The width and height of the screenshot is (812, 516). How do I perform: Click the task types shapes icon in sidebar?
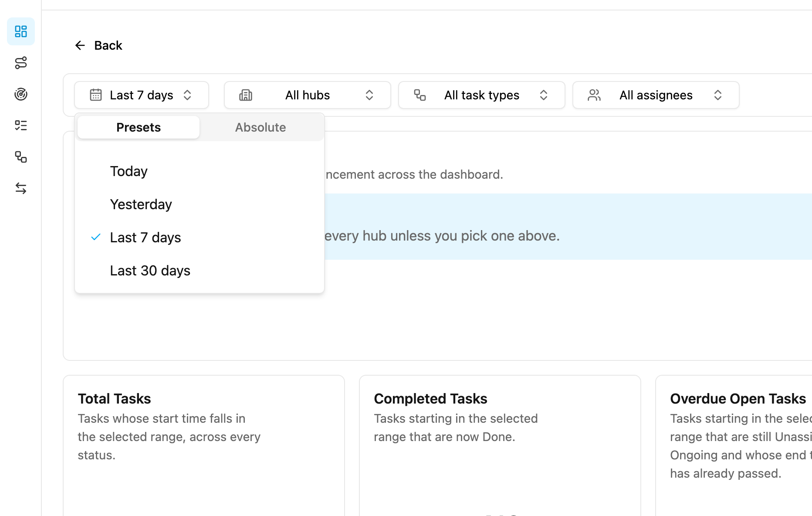[21, 157]
